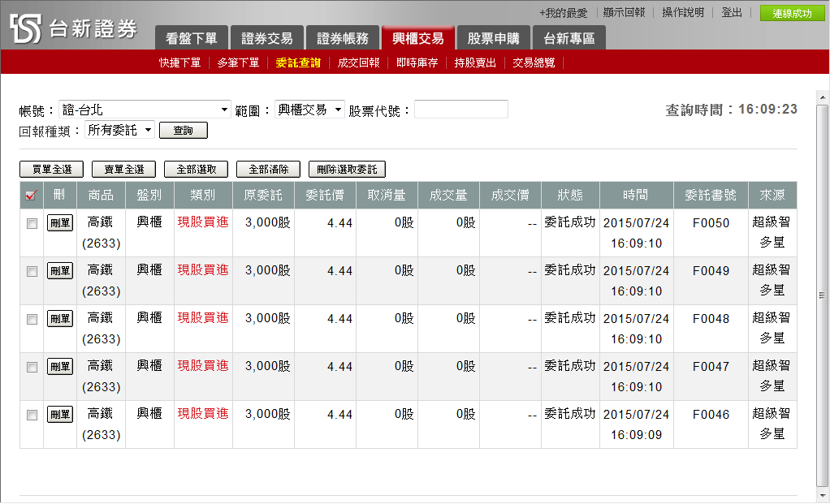Click 刪單 icon for order F0049
Screen dimensions: 830x504
(x=59, y=270)
